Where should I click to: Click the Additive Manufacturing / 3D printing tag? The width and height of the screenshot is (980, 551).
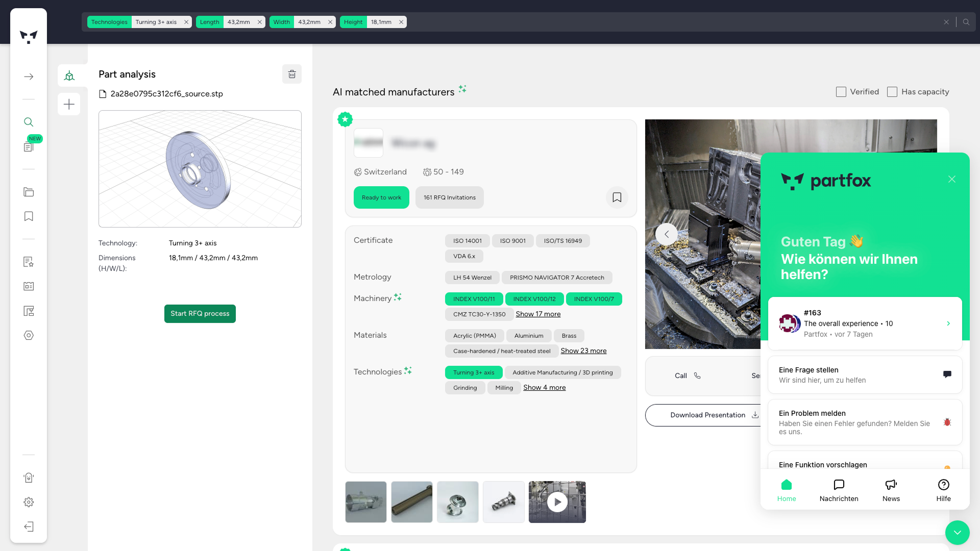tap(562, 372)
